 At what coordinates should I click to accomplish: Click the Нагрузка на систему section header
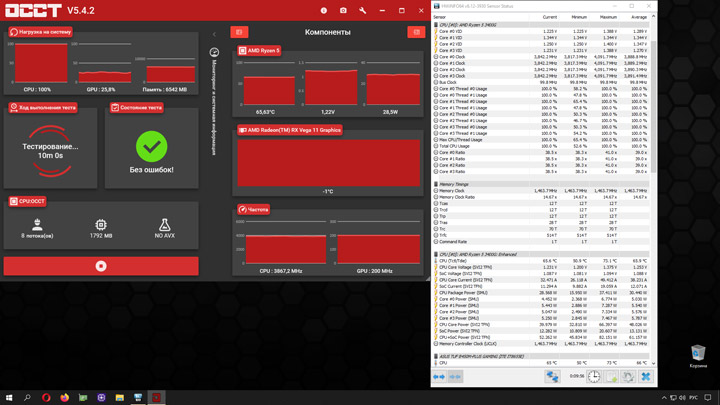point(40,32)
